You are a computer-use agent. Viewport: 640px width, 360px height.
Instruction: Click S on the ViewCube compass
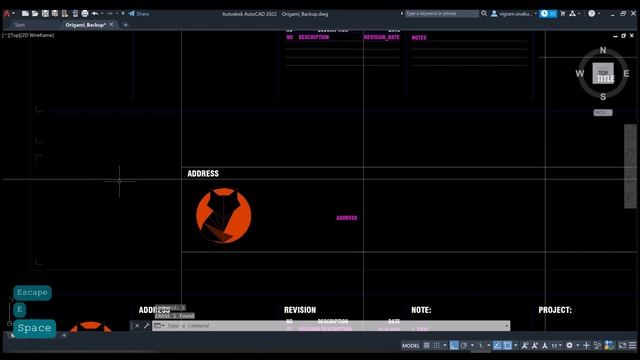[x=603, y=97]
